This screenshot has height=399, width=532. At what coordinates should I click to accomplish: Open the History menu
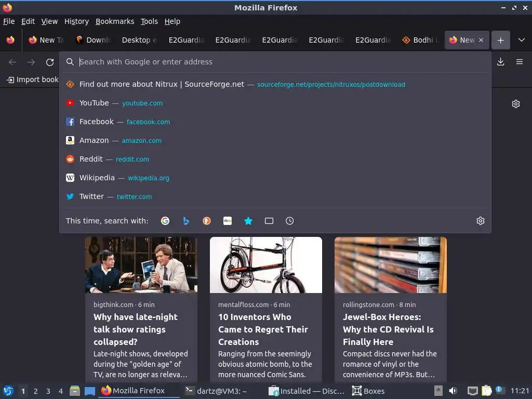pyautogui.click(x=77, y=21)
